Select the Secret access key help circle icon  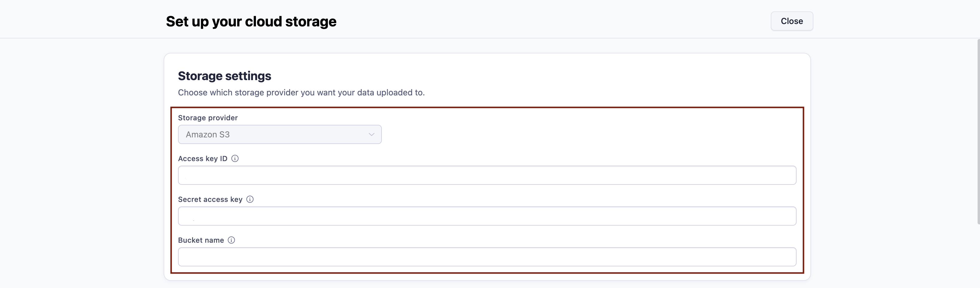250,199
